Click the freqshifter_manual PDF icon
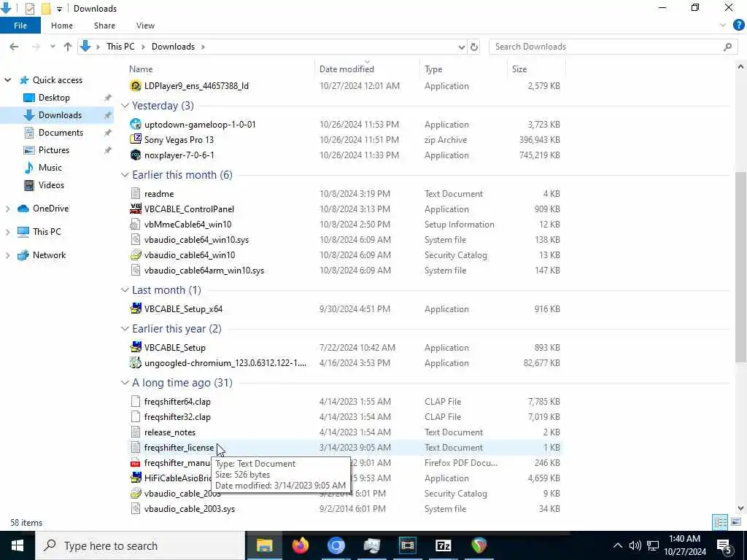 (136, 463)
